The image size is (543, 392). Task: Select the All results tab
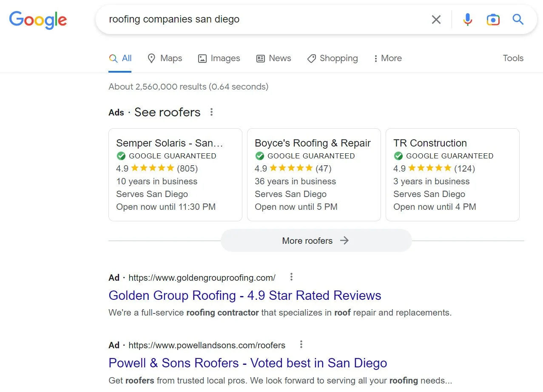120,59
